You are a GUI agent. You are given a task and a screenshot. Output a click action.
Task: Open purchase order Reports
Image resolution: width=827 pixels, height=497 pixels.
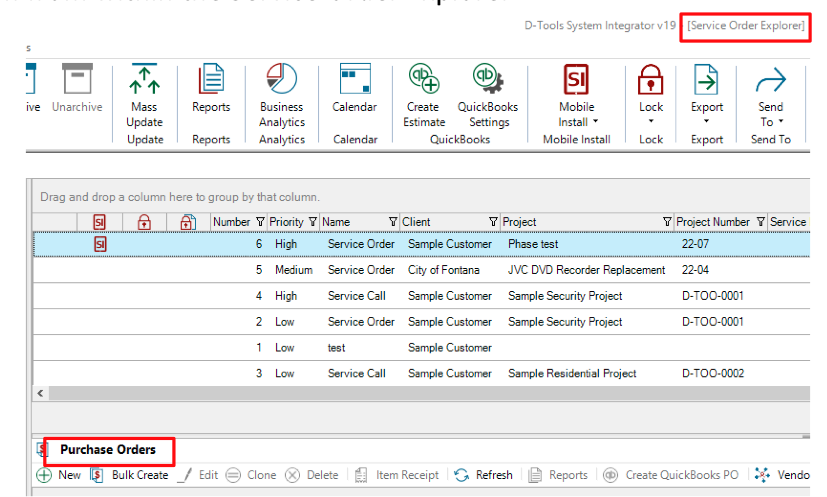[x=558, y=475]
